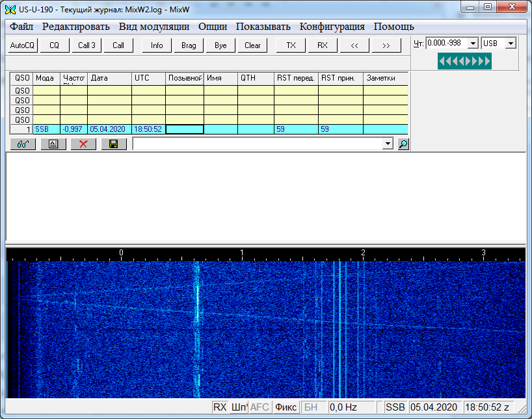532x419 pixels.
Task: Click the first right-pointing tuning arrow
Action: click(x=468, y=61)
